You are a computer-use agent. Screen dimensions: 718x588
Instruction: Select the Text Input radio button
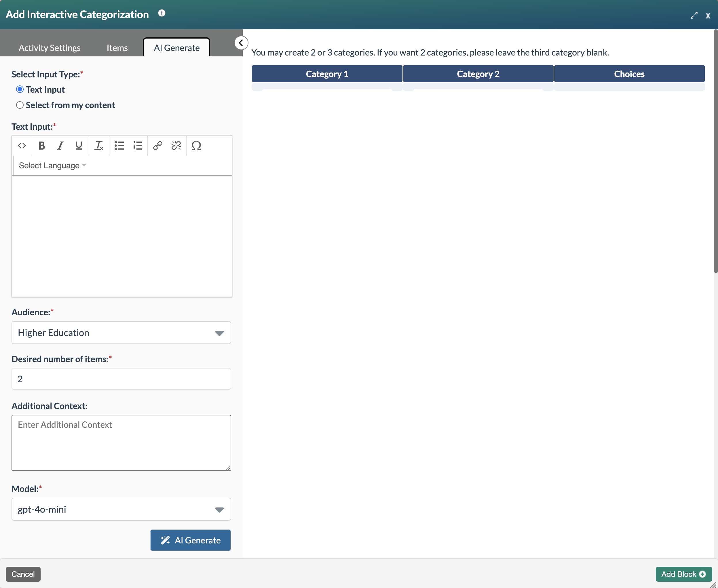pyautogui.click(x=20, y=89)
